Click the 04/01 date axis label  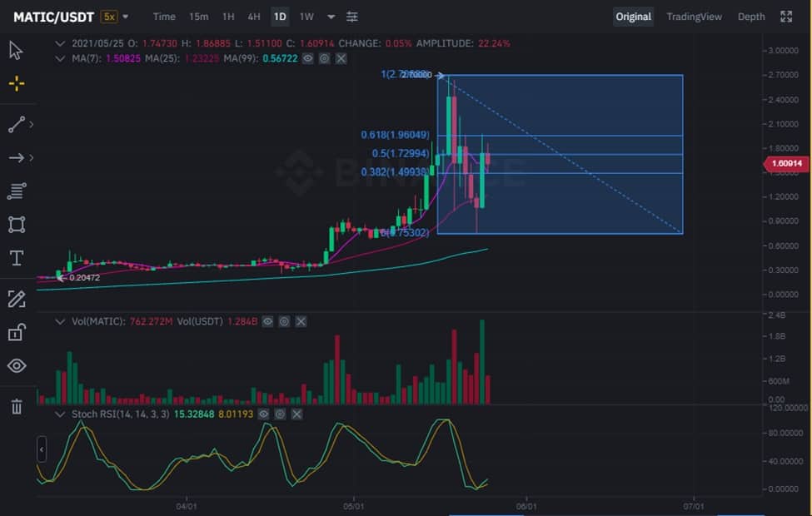187,506
